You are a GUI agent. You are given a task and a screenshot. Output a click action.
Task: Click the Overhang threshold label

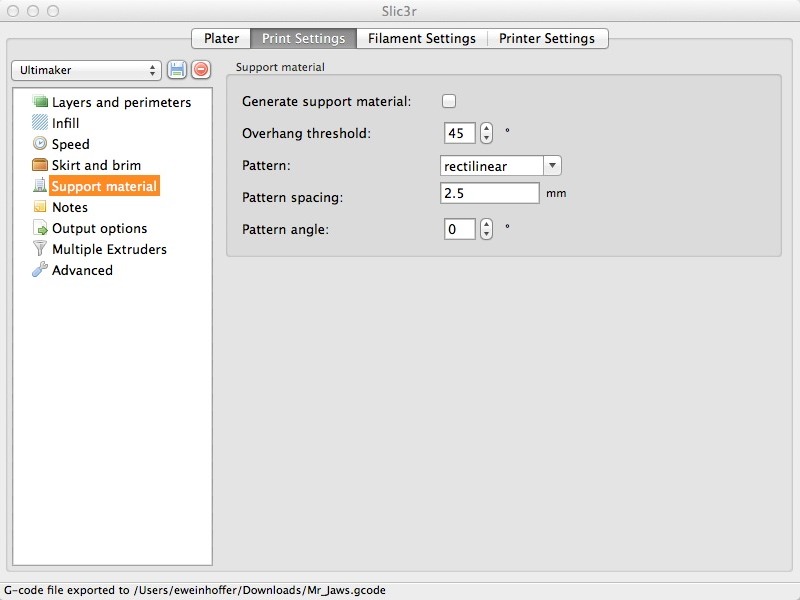click(x=306, y=133)
